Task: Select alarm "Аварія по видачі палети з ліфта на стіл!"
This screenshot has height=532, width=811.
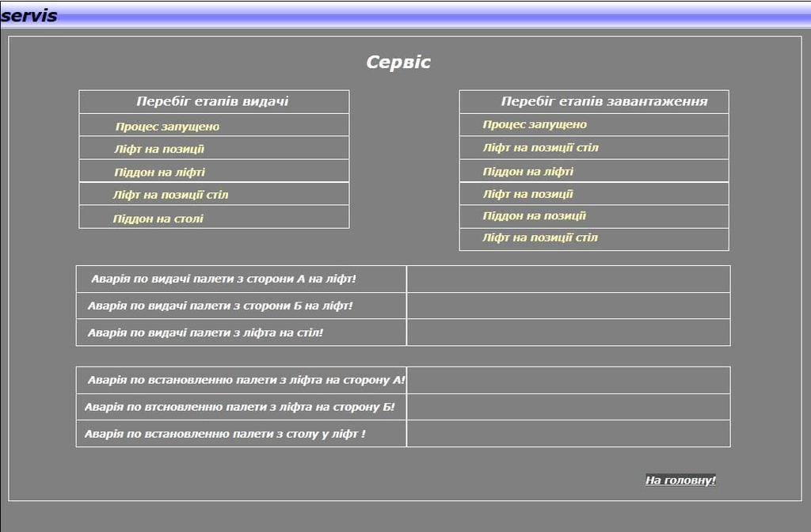Action: tap(206, 332)
